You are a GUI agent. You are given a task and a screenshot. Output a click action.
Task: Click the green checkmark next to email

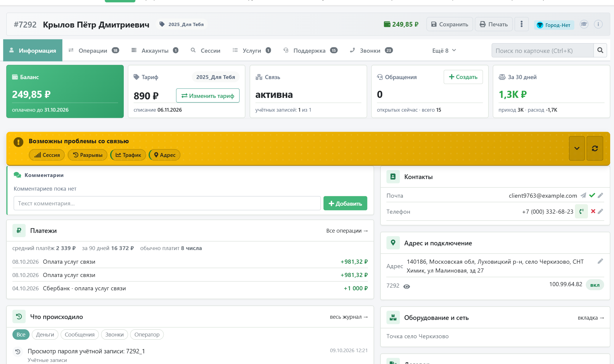[x=592, y=195]
